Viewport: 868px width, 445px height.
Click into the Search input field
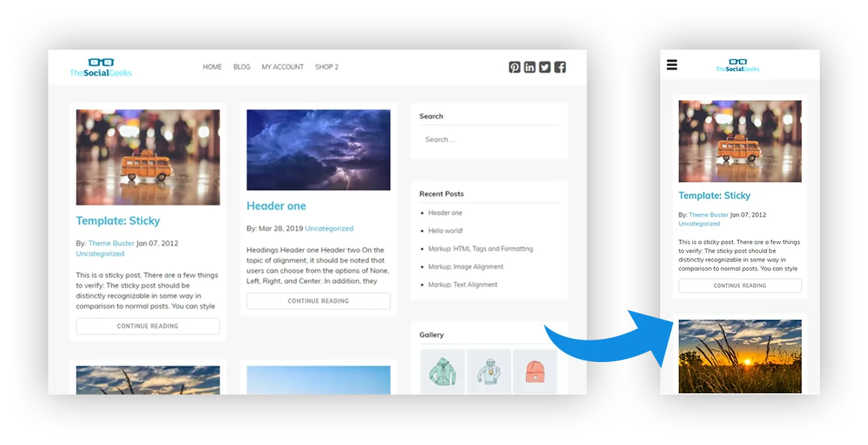click(489, 139)
